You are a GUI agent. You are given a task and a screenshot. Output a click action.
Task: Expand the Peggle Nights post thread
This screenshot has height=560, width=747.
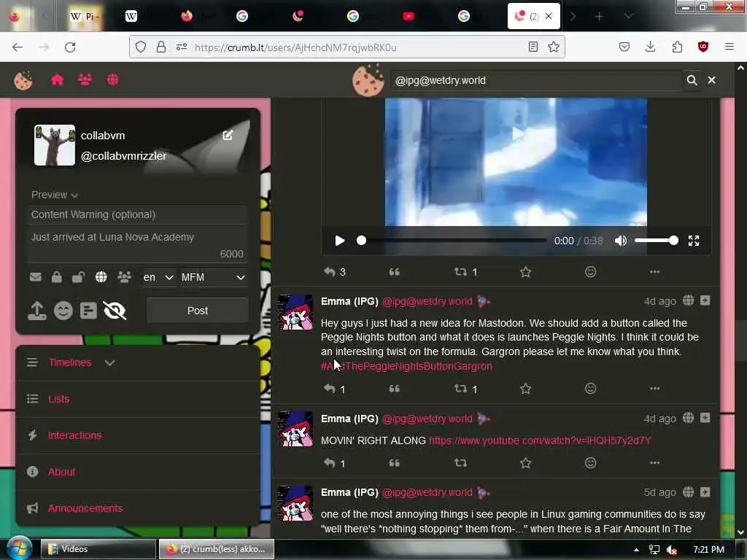pyautogui.click(x=705, y=300)
